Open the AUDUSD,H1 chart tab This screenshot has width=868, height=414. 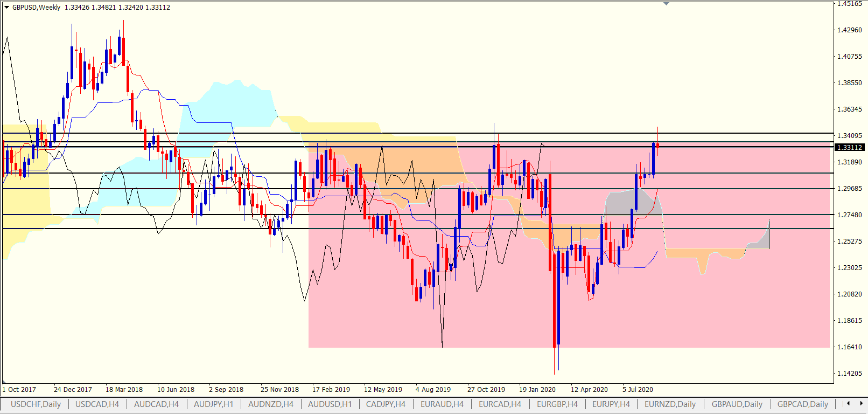point(330,404)
